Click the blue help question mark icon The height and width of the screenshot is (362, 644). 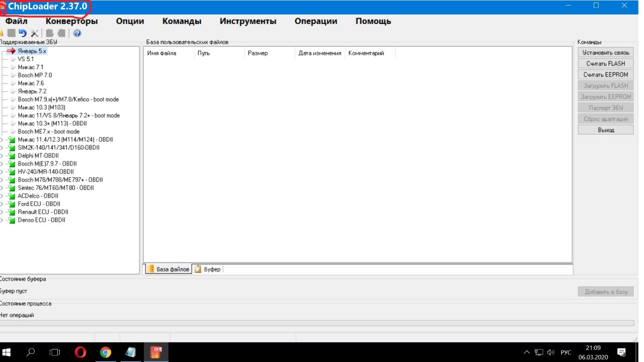[77, 34]
